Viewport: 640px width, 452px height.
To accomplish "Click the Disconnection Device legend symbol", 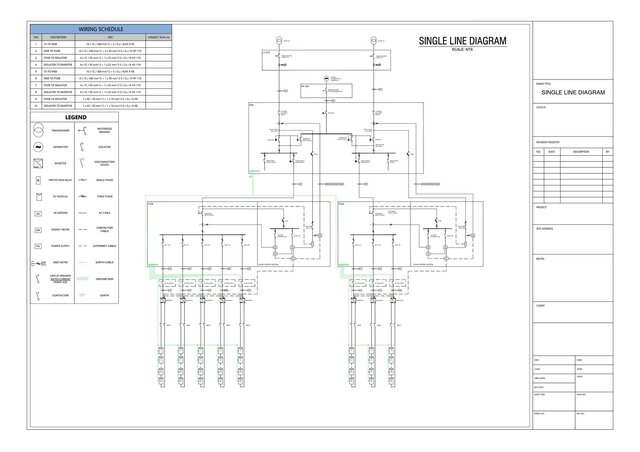I will click(82, 163).
